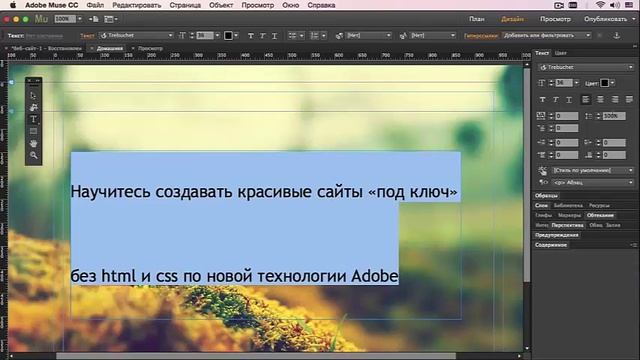The height and width of the screenshot is (360, 640).
Task: Open the view options icon in top bar
Action: point(110,19)
